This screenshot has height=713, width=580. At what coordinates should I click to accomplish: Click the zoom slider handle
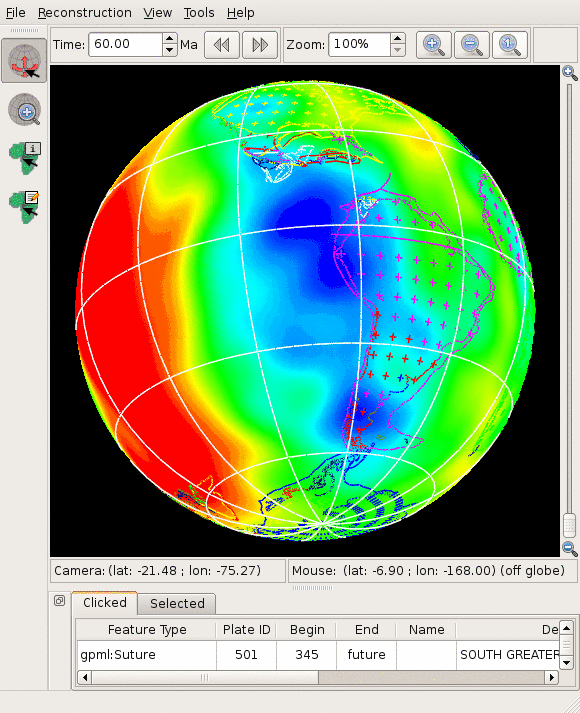[x=569, y=525]
